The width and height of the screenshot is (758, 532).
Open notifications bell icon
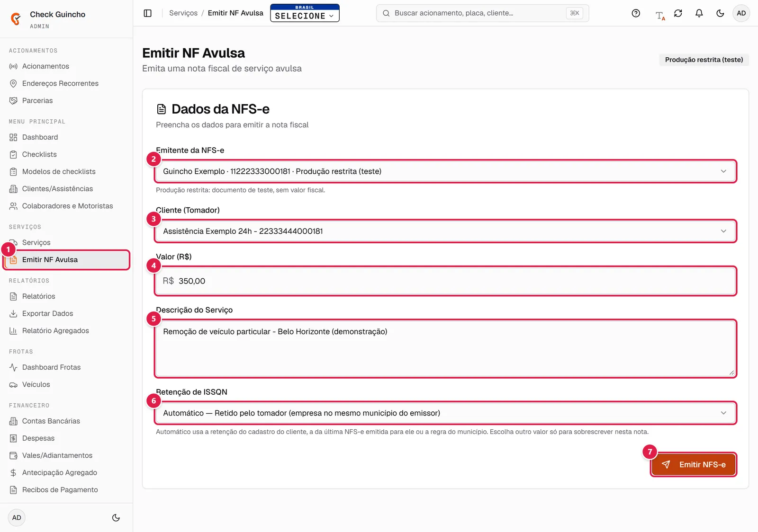pyautogui.click(x=699, y=13)
